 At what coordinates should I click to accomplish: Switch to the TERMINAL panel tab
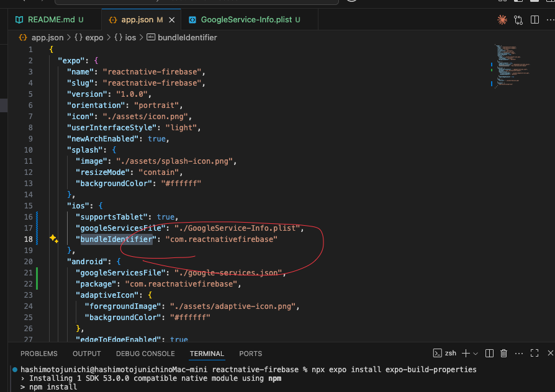point(207,354)
